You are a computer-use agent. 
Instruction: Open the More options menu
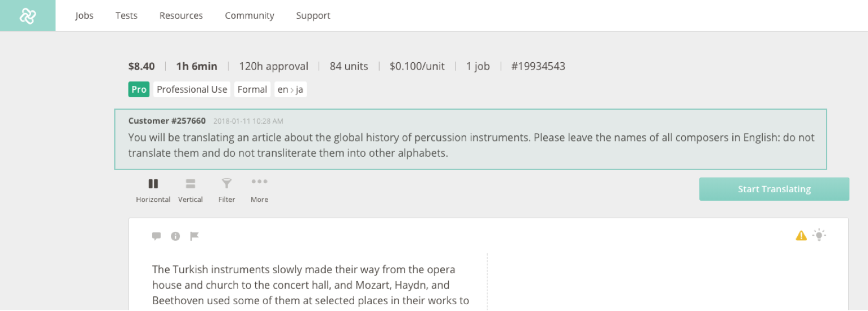pyautogui.click(x=259, y=188)
